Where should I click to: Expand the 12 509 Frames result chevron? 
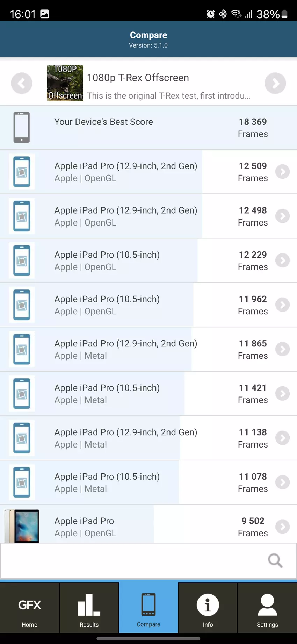282,172
